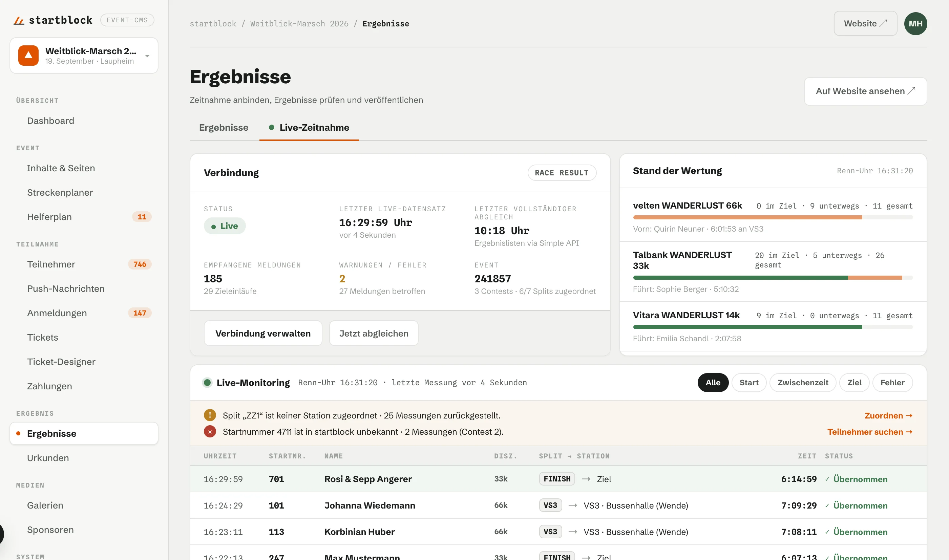
Task: Click the yellow warning icon for Split ZZ1
Action: [210, 415]
